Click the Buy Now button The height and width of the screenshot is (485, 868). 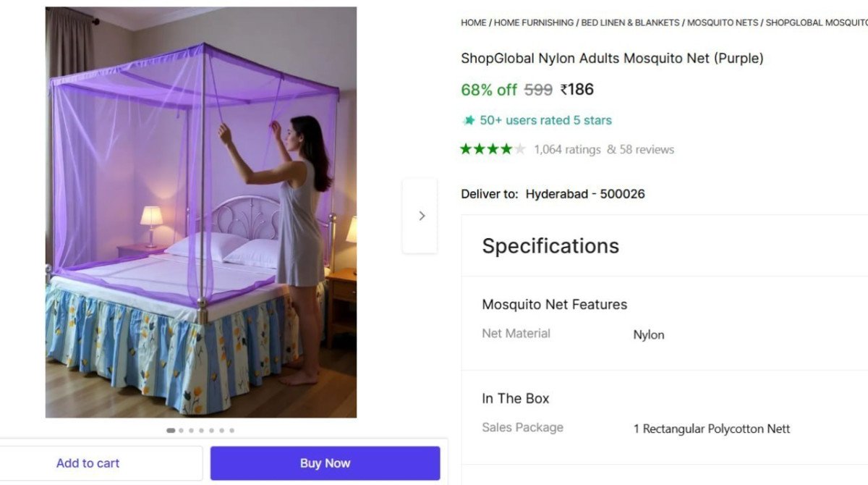click(x=325, y=463)
